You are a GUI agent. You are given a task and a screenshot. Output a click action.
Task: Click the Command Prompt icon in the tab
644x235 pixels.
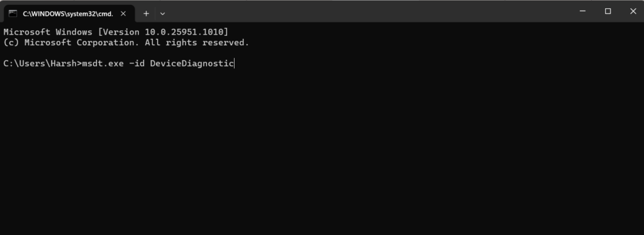pos(13,13)
